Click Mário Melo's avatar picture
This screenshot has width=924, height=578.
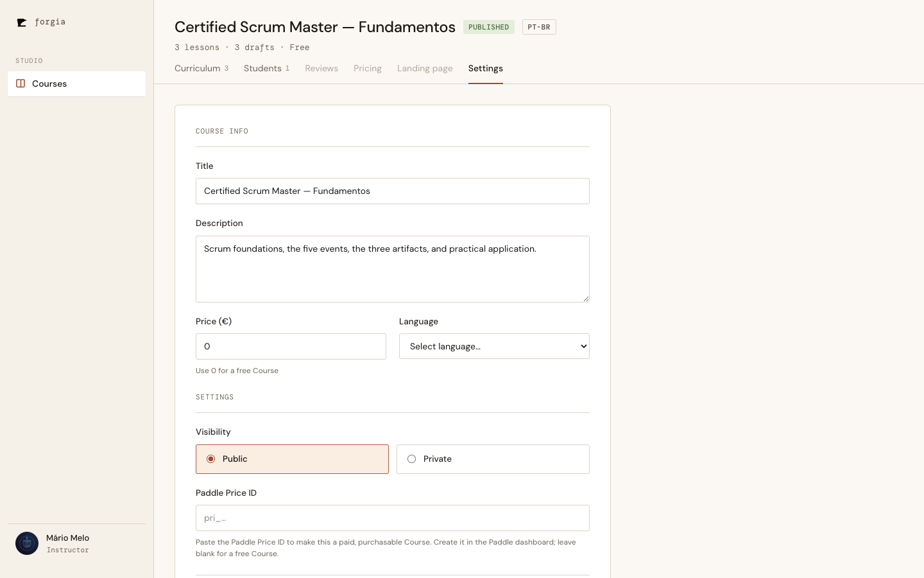click(x=27, y=543)
